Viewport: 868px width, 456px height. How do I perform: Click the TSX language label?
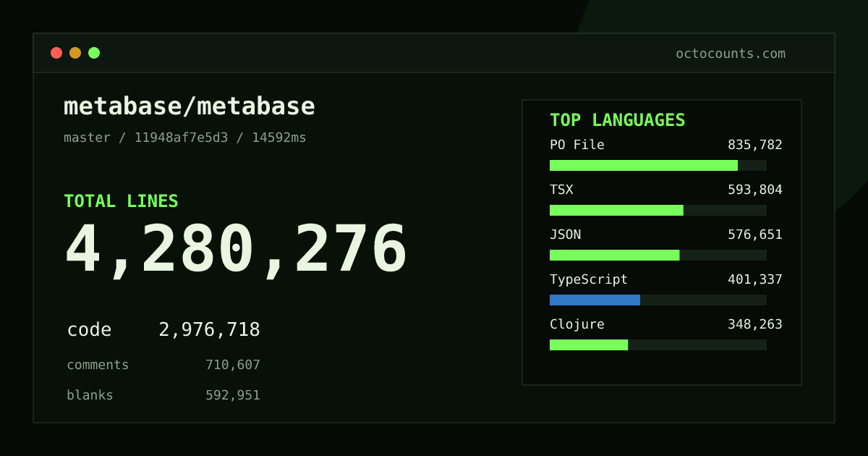pos(561,190)
